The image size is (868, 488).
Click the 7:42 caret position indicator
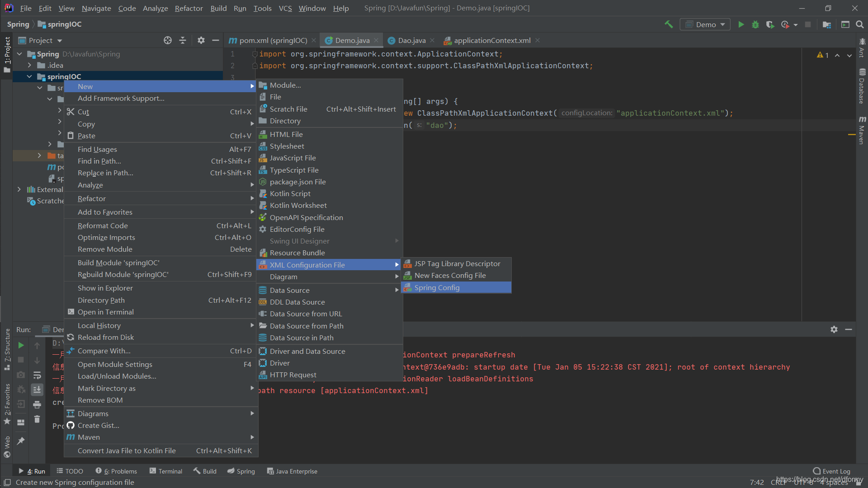[x=757, y=483]
